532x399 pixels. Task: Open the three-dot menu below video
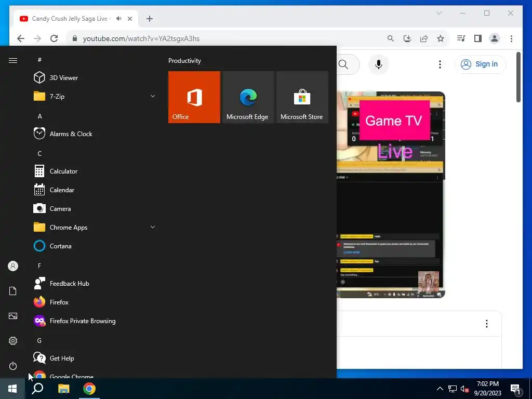click(x=486, y=324)
